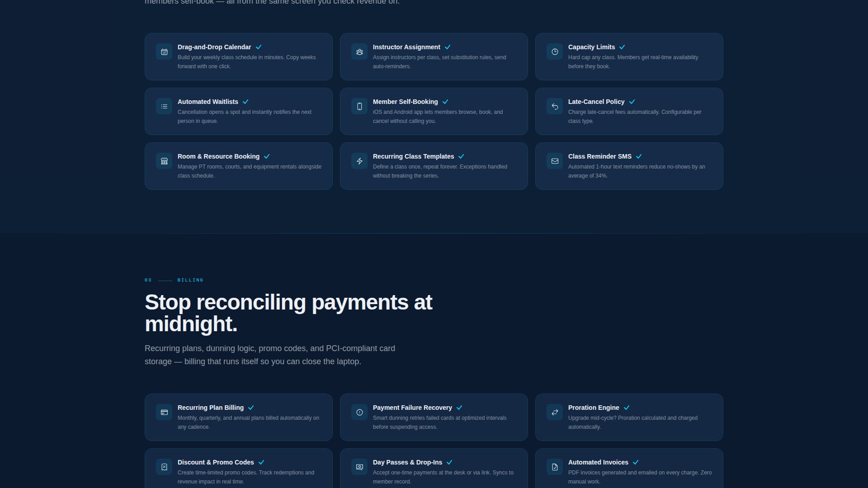Click the Recurring Class Templates lightning icon
This screenshot has height=488, width=868.
coord(359,161)
